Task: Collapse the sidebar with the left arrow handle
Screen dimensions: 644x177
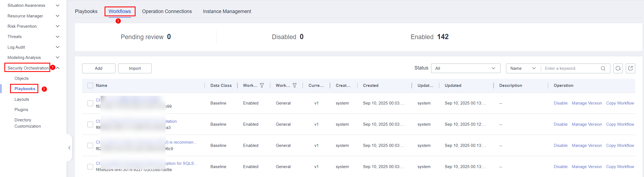Action: (70, 148)
